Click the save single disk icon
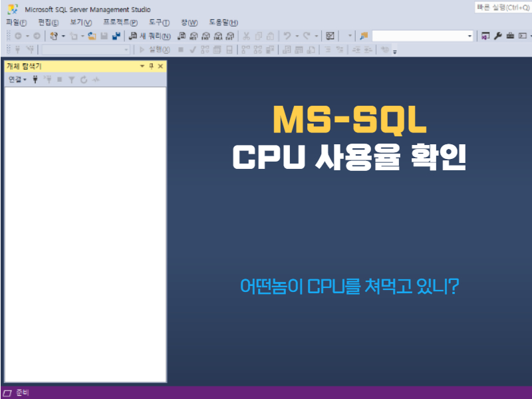 point(104,36)
